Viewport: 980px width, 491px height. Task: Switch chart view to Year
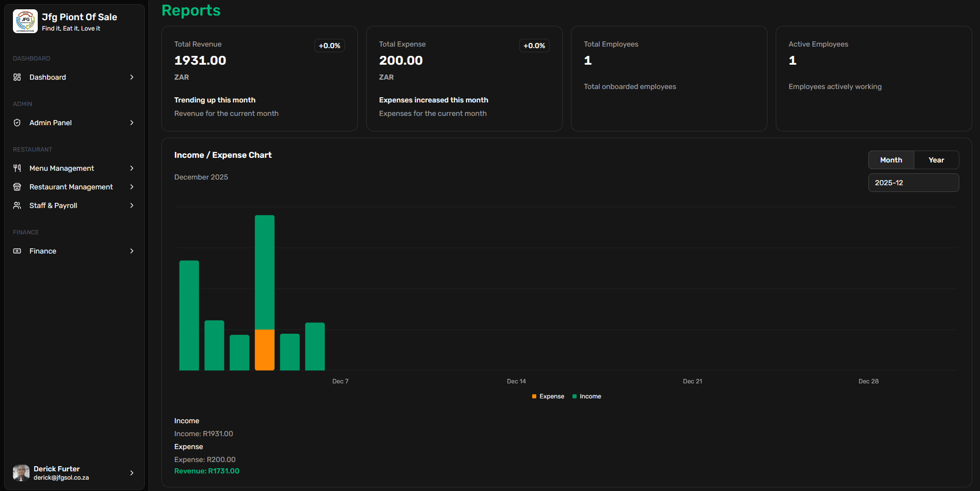click(936, 160)
